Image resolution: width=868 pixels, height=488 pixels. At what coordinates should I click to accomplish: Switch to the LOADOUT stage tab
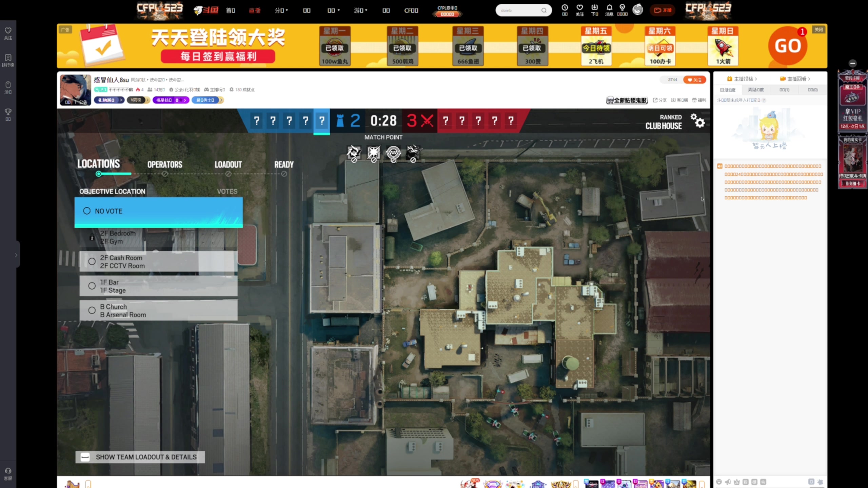(x=228, y=165)
